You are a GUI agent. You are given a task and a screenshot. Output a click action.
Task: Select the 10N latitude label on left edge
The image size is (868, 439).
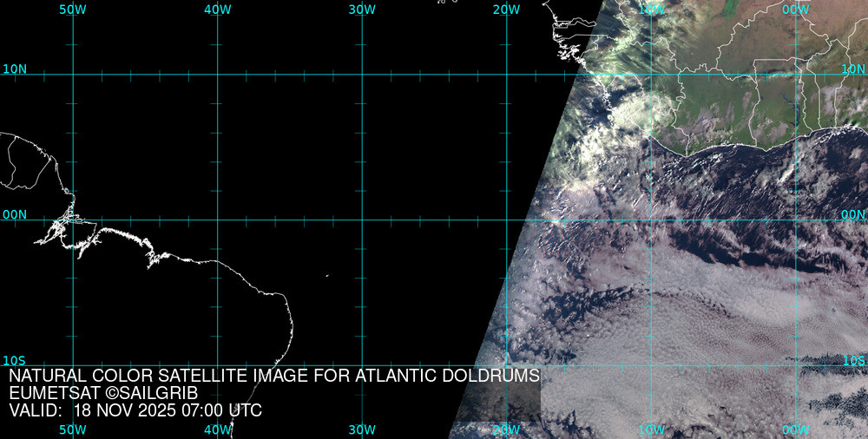click(14, 69)
